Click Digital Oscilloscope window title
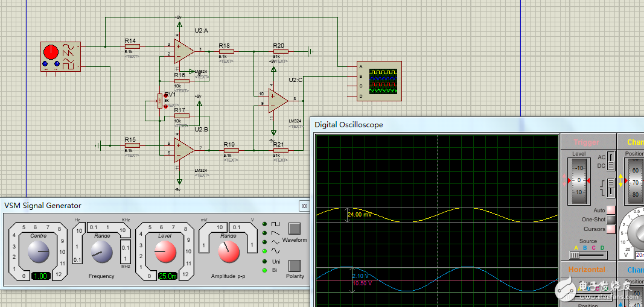This screenshot has width=644, height=307. tap(348, 125)
